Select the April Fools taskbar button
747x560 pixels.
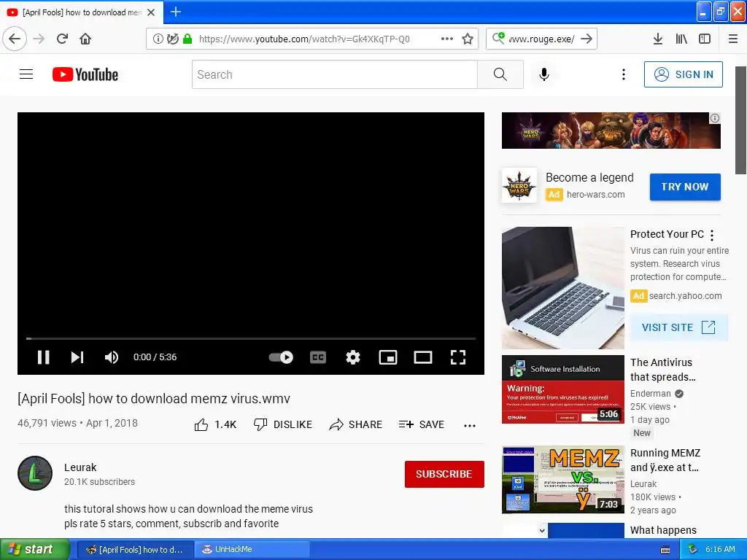coord(135,550)
